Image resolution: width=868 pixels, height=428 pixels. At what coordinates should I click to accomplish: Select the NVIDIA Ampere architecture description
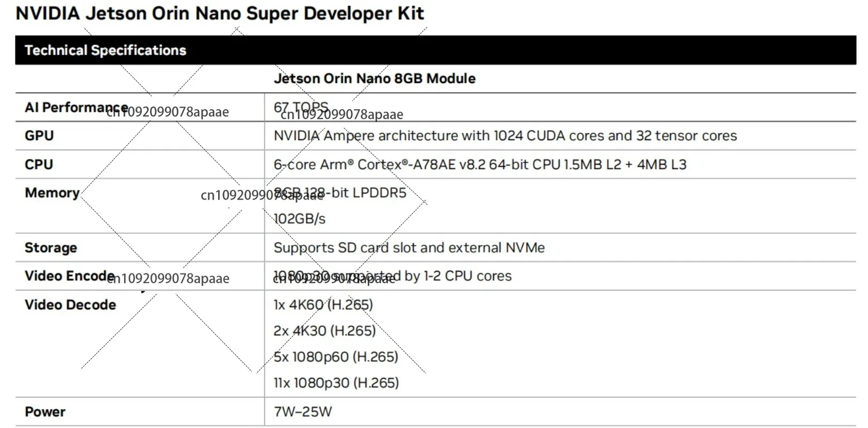click(505, 136)
